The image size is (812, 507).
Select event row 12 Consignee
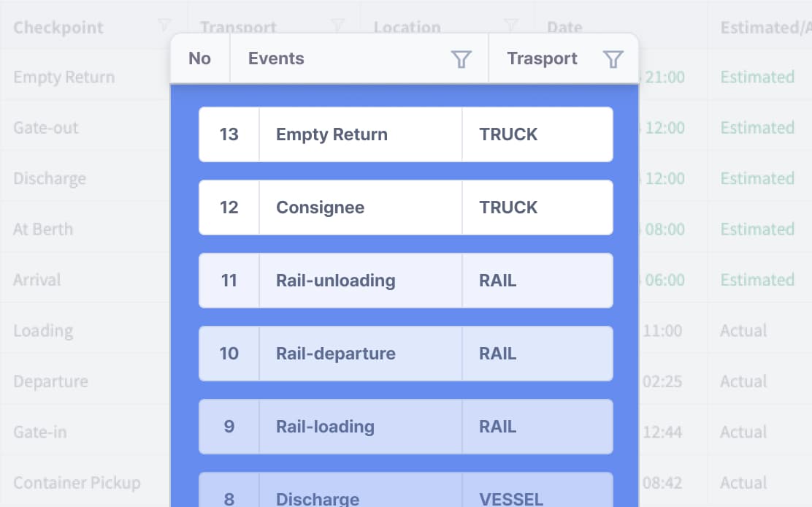405,207
